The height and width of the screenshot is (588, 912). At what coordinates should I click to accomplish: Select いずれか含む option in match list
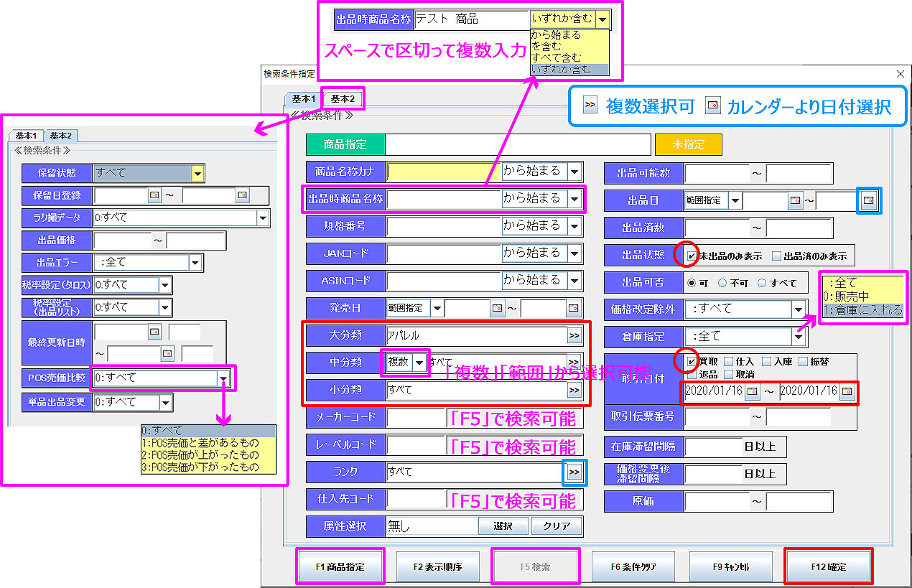click(569, 70)
